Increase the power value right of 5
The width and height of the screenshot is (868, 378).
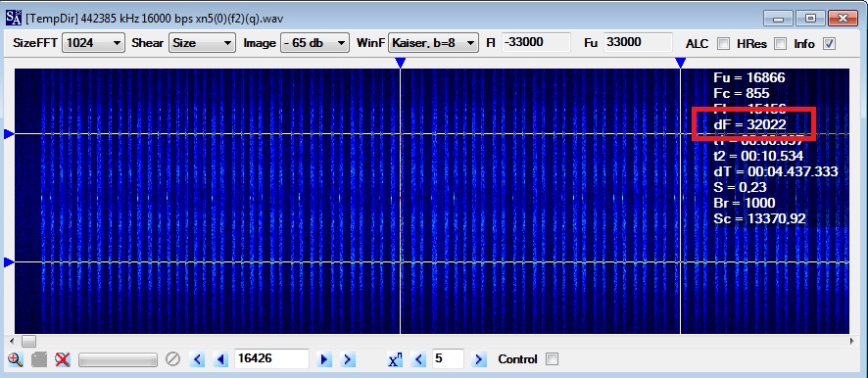pos(479,359)
